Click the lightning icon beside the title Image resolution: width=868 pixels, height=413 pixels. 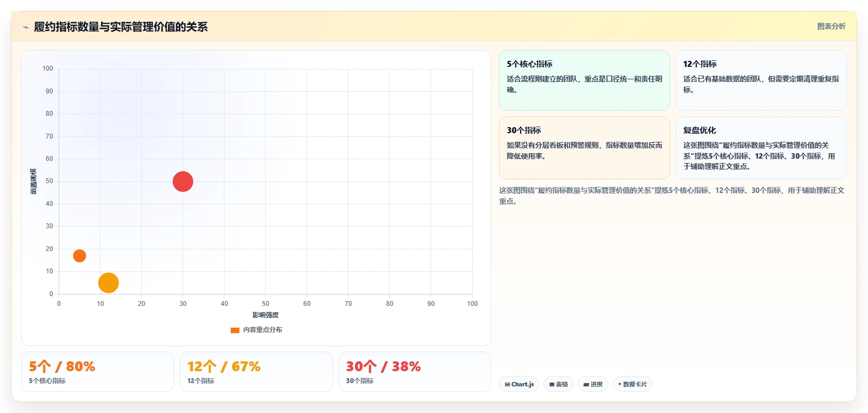[26, 27]
